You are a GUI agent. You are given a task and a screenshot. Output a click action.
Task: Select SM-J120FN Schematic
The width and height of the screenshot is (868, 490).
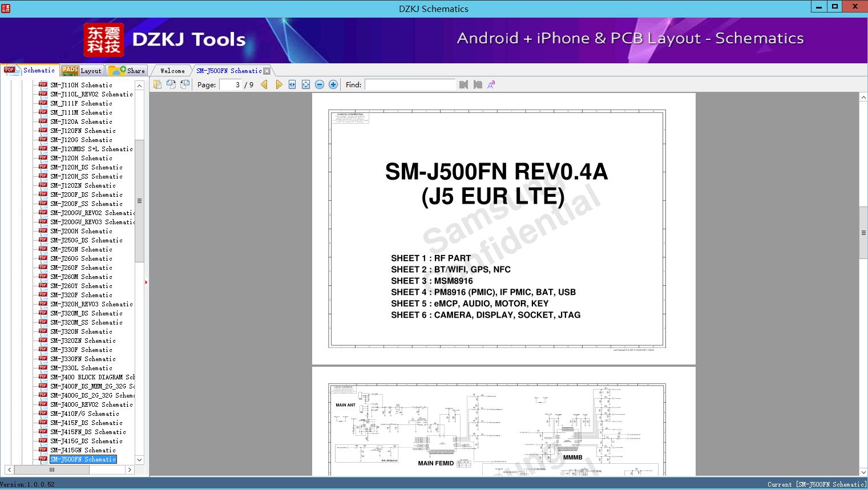(x=83, y=131)
